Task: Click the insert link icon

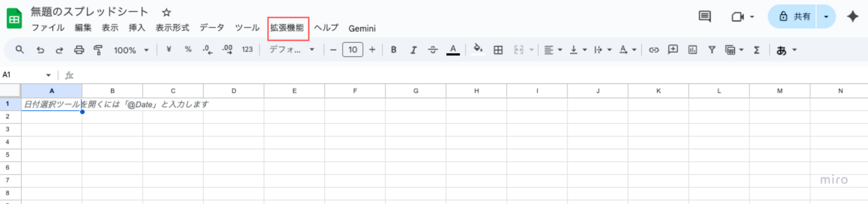Action: pyautogui.click(x=653, y=50)
